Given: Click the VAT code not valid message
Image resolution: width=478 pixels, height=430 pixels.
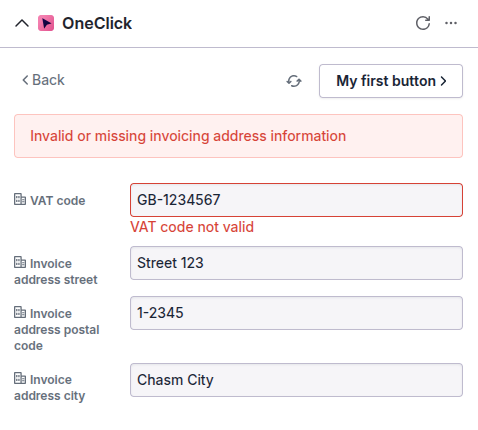Looking at the screenshot, I should click(x=192, y=227).
